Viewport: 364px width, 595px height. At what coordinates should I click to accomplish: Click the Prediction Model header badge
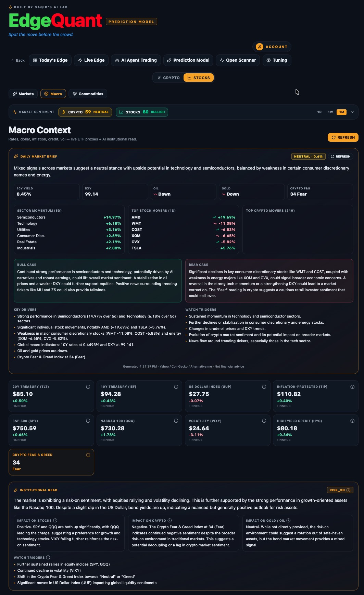(x=131, y=22)
